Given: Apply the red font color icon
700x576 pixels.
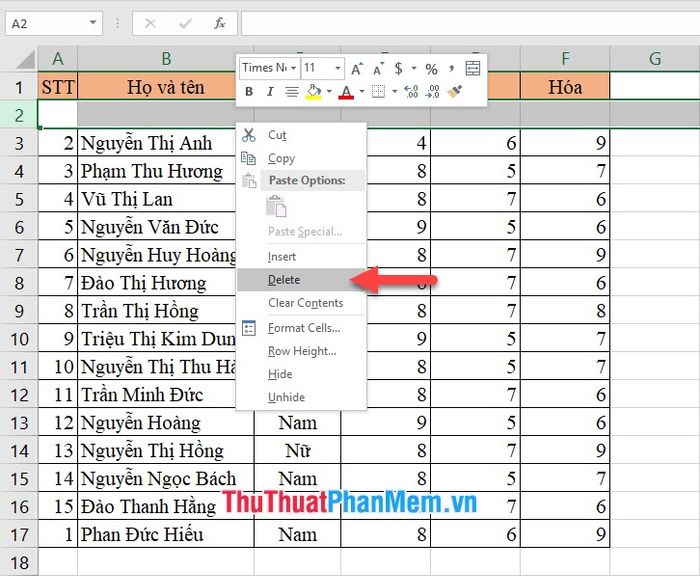Looking at the screenshot, I should pos(345,92).
